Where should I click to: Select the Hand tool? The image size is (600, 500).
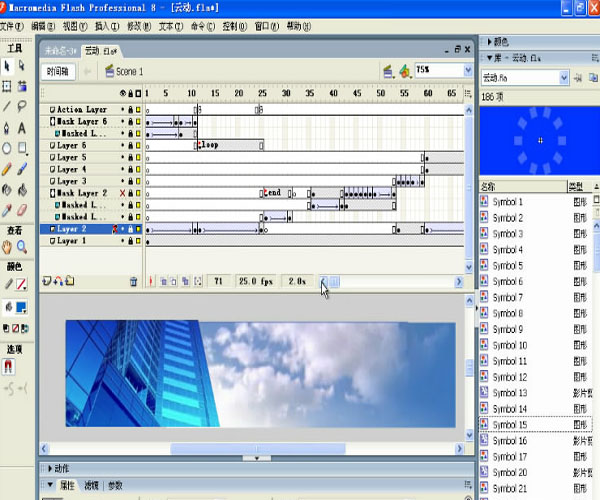coord(7,246)
